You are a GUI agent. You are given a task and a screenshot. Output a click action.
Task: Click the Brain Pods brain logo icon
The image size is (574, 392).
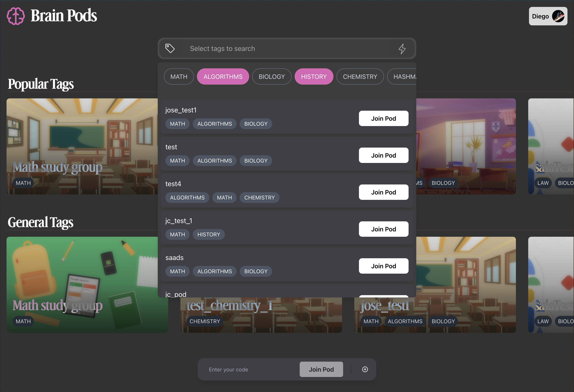(x=16, y=16)
